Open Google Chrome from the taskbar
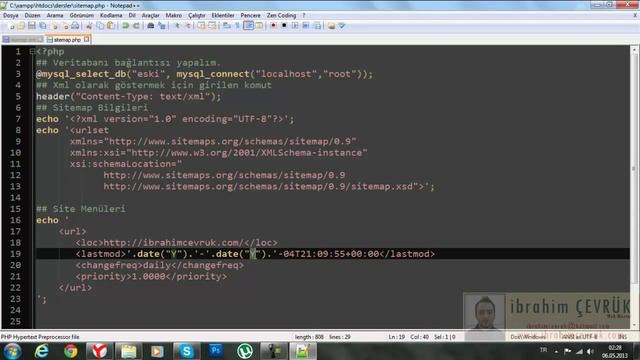This screenshot has width=640, height=360. [71, 351]
